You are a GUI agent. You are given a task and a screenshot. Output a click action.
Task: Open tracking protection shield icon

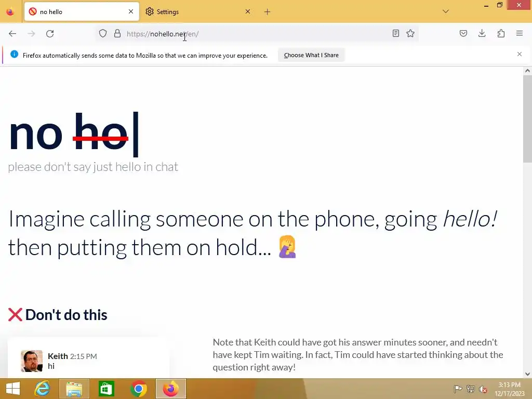[103, 34]
